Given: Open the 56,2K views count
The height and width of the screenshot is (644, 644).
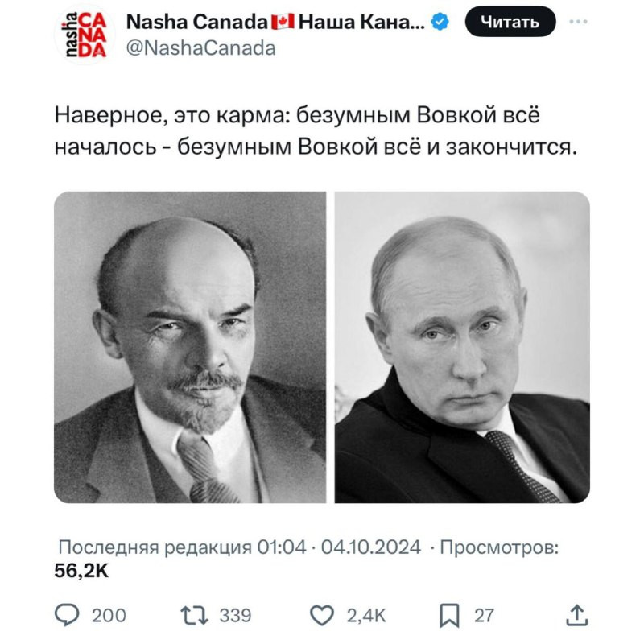Looking at the screenshot, I should click(81, 571).
